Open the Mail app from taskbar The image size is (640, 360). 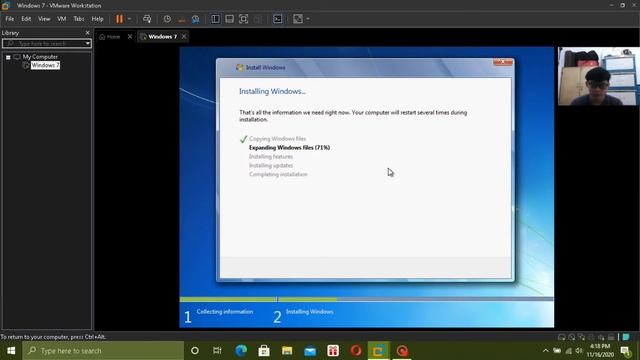point(310,351)
